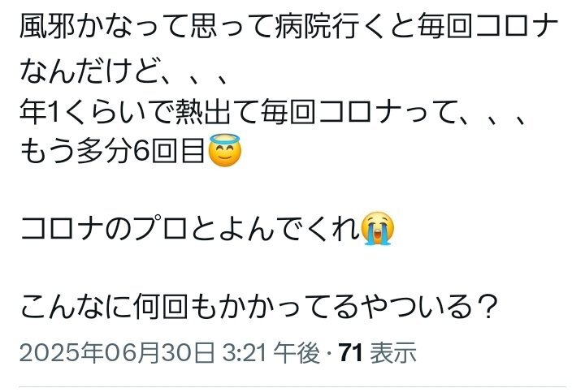Click the text もう多分6回目
This screenshot has width=585, height=392.
[x=112, y=151]
